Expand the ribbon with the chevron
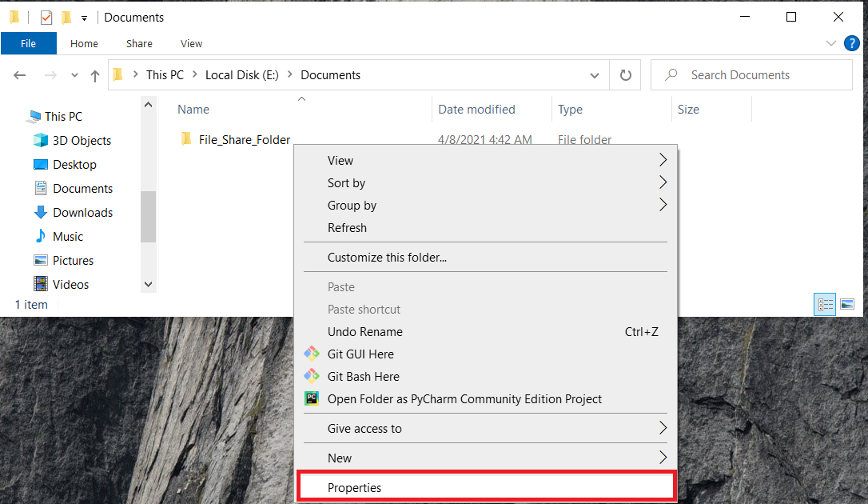Screen dimensions: 868x504 coord(830,43)
